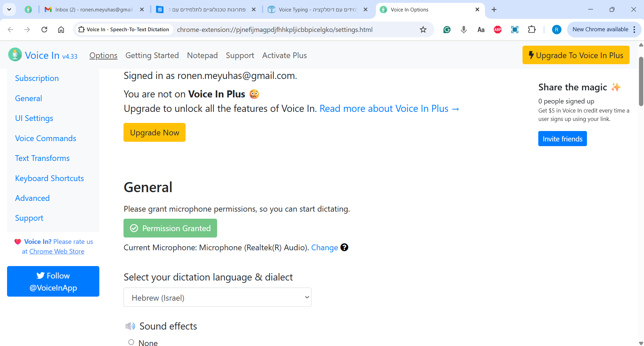The width and height of the screenshot is (644, 346).
Task: Open a new browser tab
Action: click(494, 9)
